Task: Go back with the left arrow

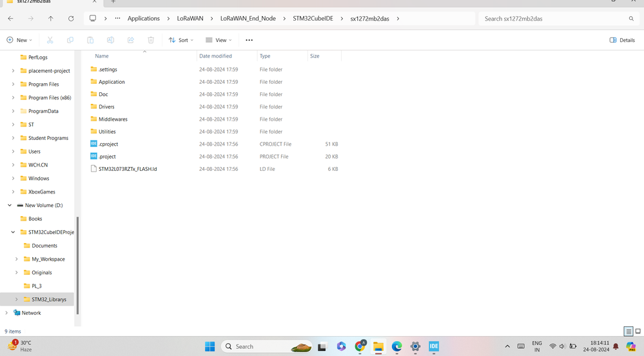Action: pyautogui.click(x=11, y=19)
